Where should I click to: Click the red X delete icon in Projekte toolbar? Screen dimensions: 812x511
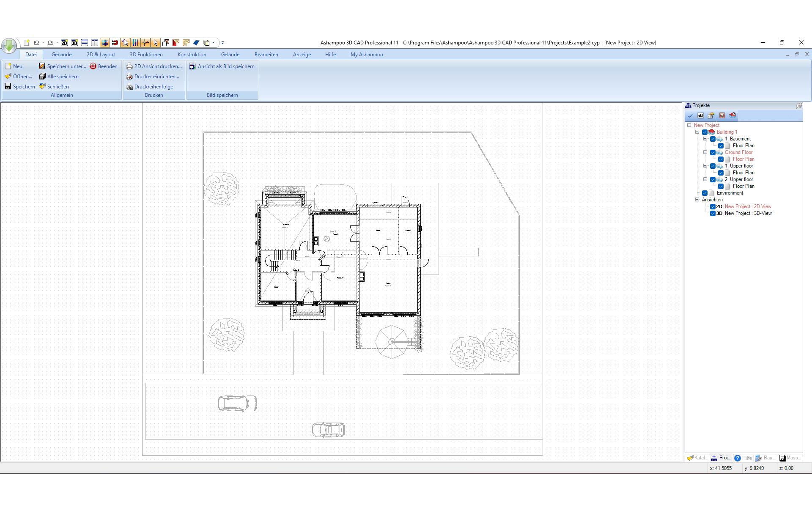coord(722,115)
